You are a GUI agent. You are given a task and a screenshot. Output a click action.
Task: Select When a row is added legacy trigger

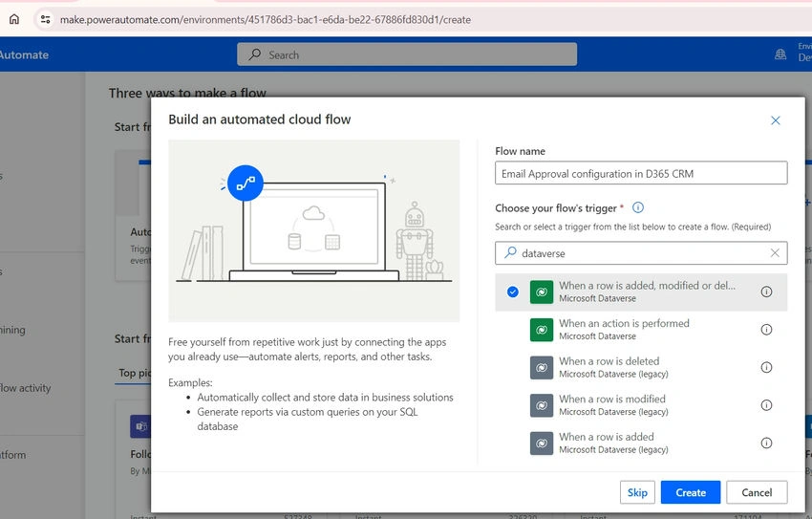tap(641, 443)
